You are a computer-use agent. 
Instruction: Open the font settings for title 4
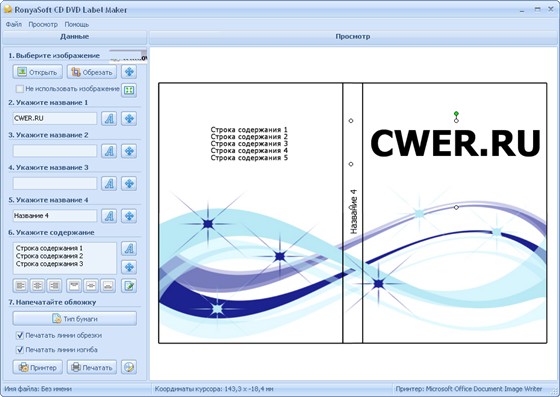coord(109,216)
